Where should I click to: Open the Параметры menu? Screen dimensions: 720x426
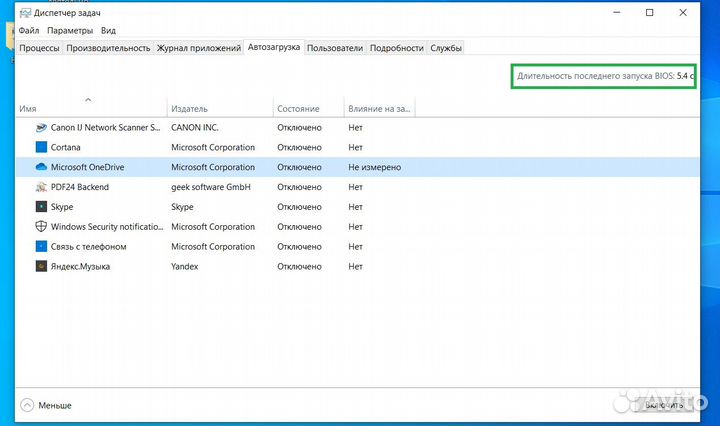click(x=69, y=31)
